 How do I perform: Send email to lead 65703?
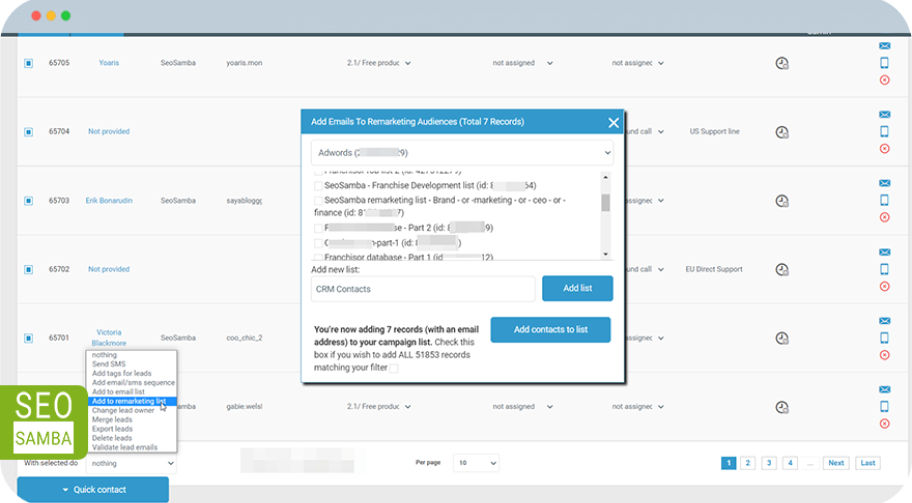(884, 183)
